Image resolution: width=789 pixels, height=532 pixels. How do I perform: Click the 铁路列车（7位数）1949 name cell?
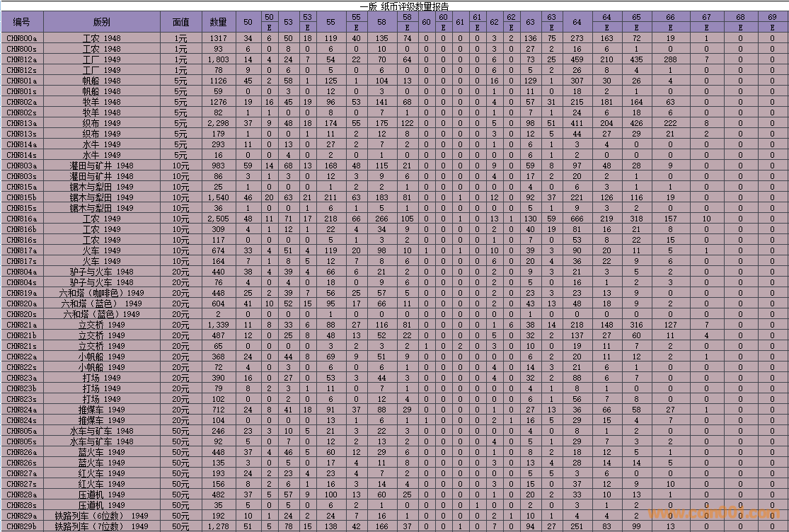tap(102, 526)
